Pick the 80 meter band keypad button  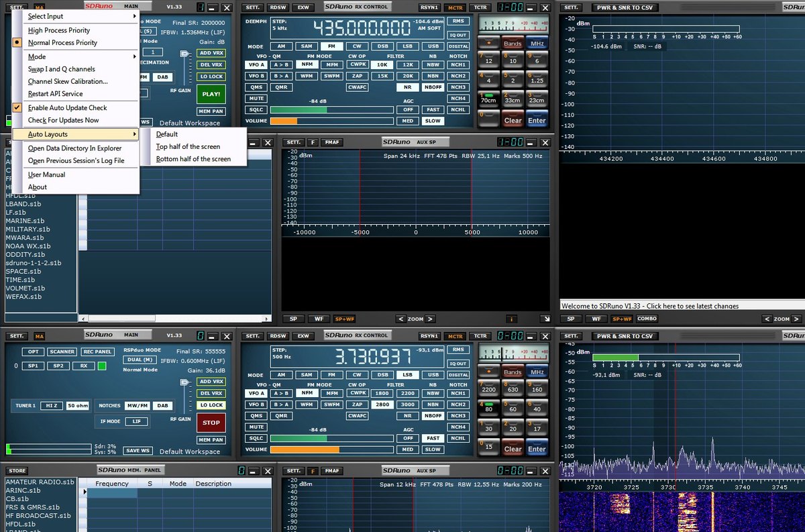(x=488, y=407)
